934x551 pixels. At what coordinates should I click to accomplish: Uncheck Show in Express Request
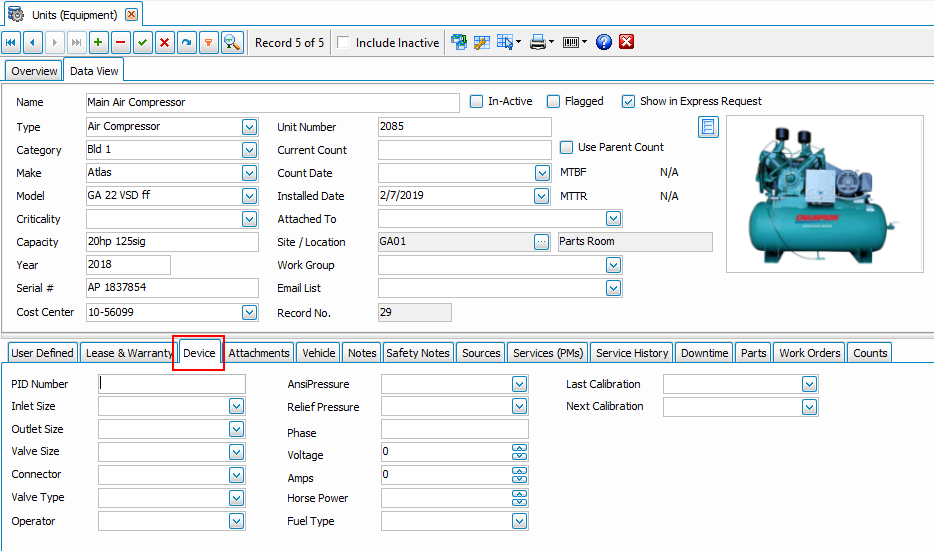[x=628, y=102]
